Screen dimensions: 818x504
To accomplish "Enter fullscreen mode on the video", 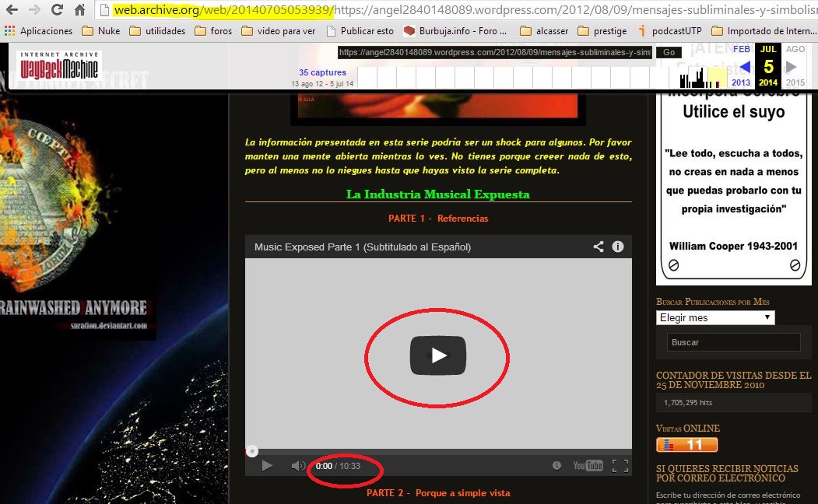I will click(620, 466).
